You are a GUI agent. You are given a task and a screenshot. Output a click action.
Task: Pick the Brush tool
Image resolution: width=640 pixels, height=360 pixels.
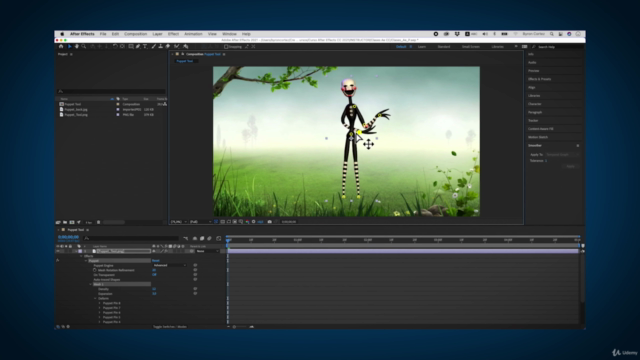[x=153, y=47]
